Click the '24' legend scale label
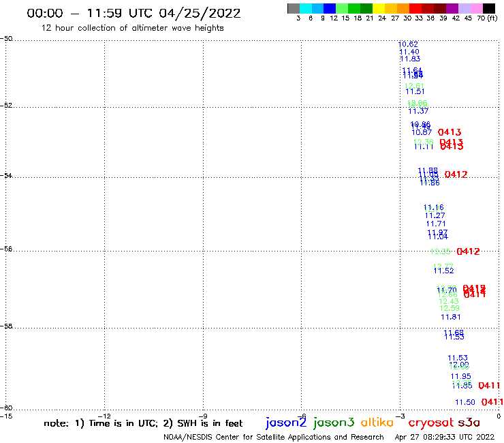This screenshot has width=504, height=443. 382,18
